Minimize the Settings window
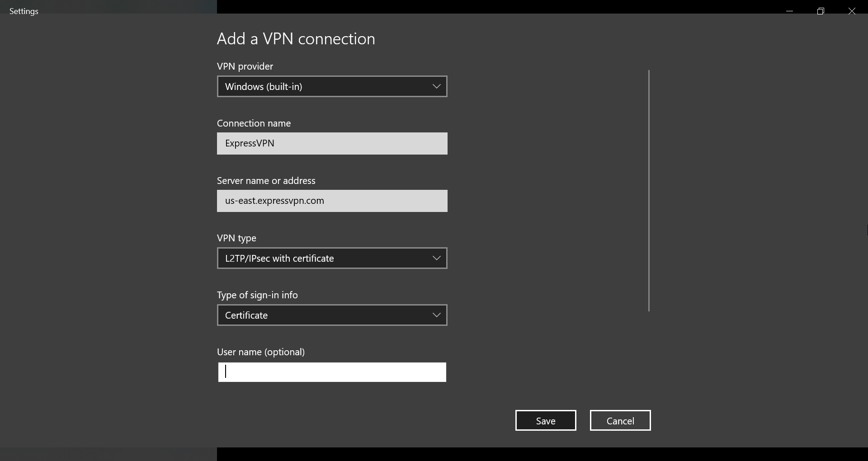 point(790,11)
